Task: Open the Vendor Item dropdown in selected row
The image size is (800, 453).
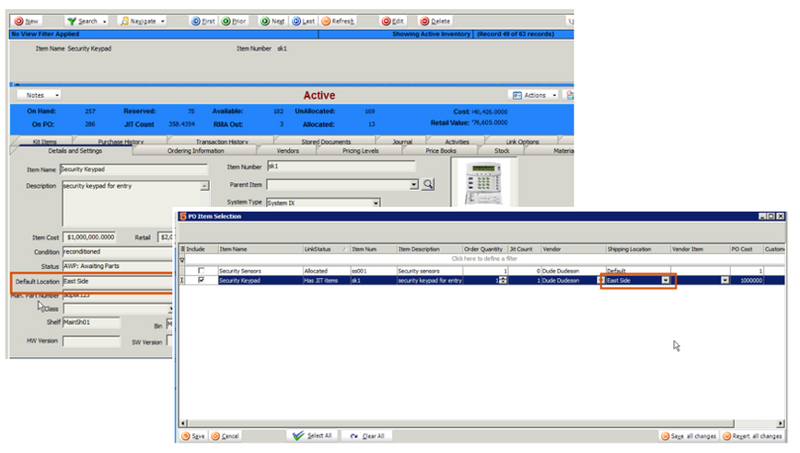Action: tap(724, 281)
